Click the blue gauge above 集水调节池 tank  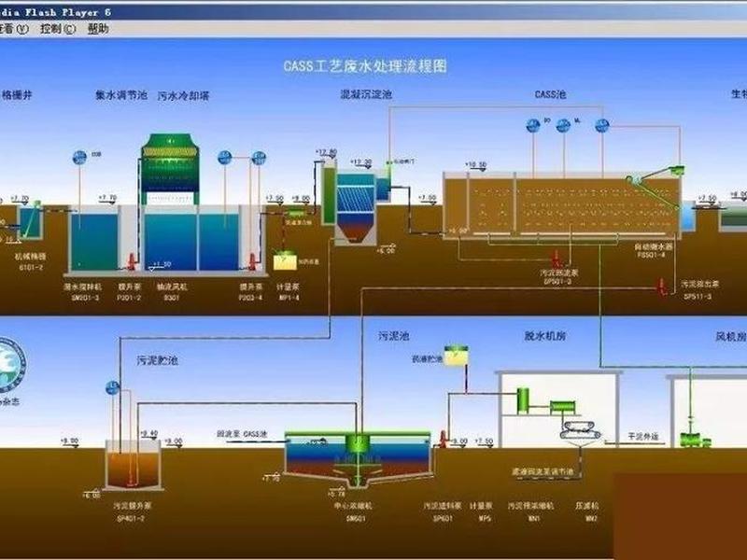(79, 158)
